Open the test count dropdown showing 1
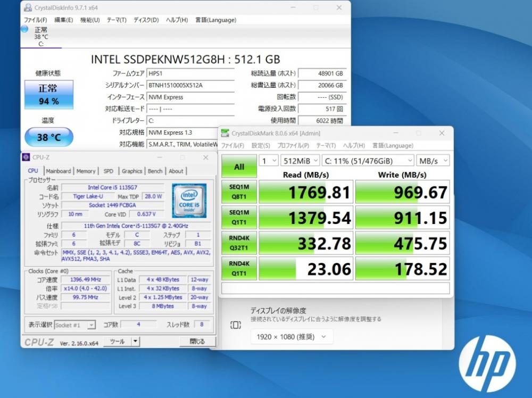Image resolution: width=532 pixels, height=398 pixels. coord(268,161)
